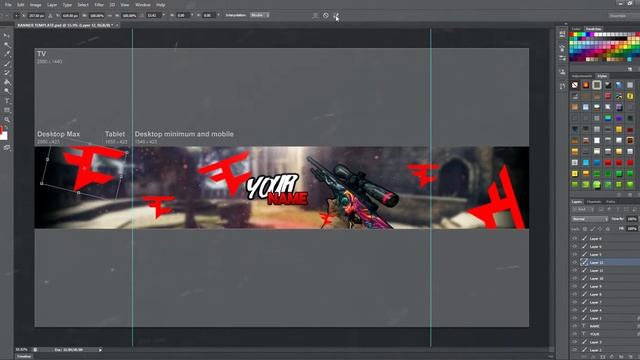The image size is (640, 360).
Task: Lock transparent pixels icon in Layers
Action: point(585,229)
